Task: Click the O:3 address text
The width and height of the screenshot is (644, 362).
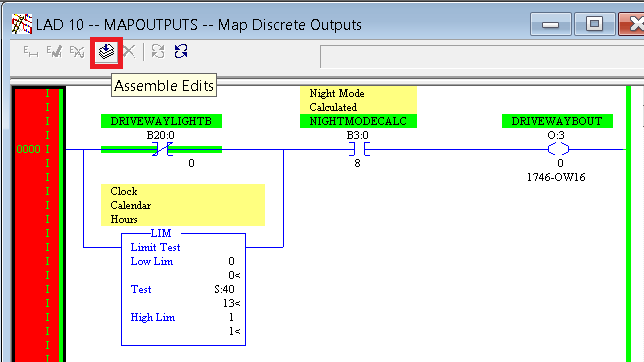Action: (x=556, y=135)
